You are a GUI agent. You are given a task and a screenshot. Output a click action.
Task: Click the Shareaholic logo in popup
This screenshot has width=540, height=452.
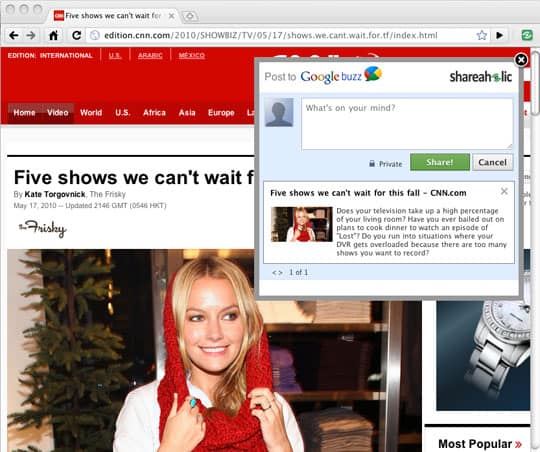coord(481,76)
